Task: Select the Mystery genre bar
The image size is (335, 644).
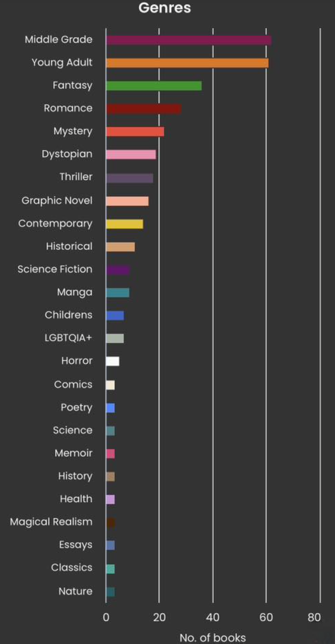Action: [x=135, y=132]
